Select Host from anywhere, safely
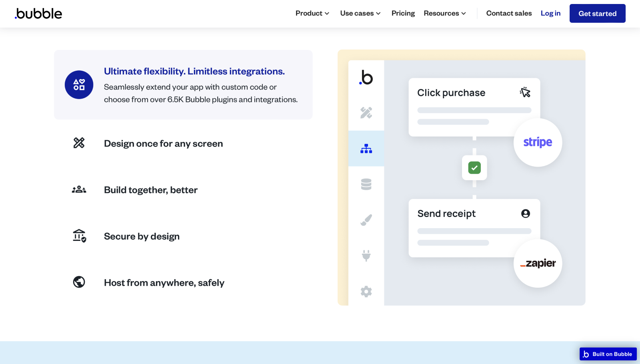The width and height of the screenshot is (640, 364). coord(164,282)
